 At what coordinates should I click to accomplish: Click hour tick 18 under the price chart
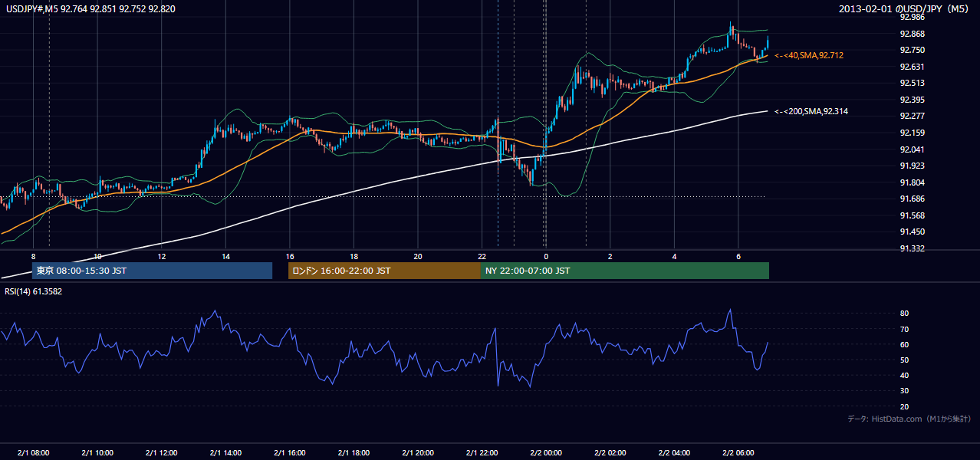(354, 256)
